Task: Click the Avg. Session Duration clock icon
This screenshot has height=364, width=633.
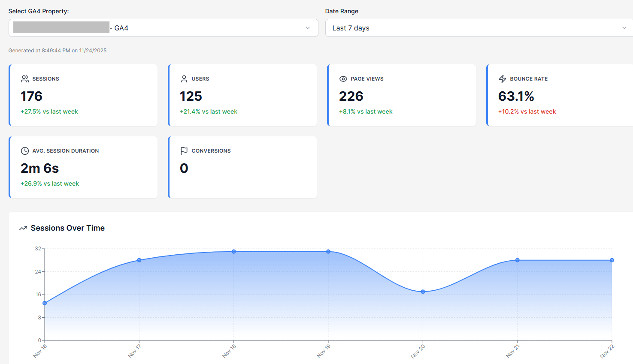Action: pos(25,151)
